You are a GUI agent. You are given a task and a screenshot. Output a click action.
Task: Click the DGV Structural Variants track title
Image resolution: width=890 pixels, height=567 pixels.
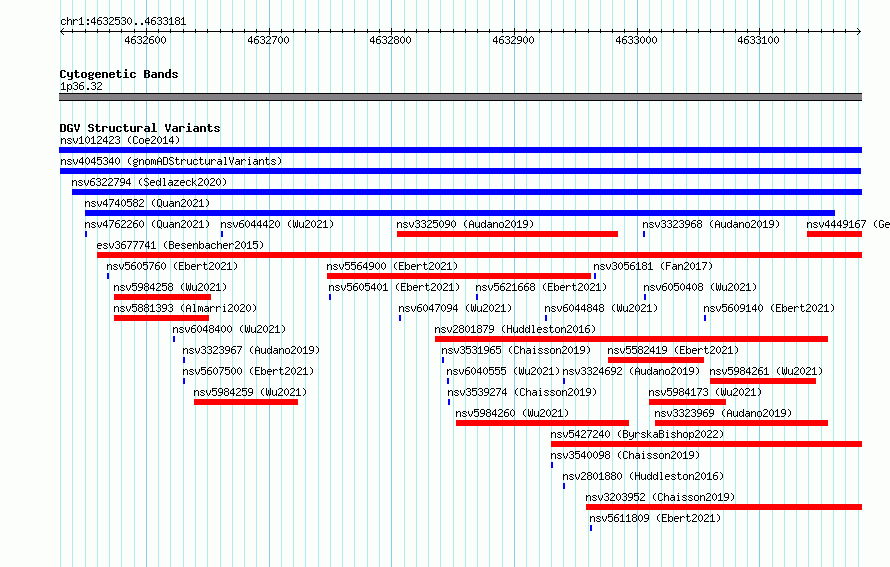tap(140, 128)
